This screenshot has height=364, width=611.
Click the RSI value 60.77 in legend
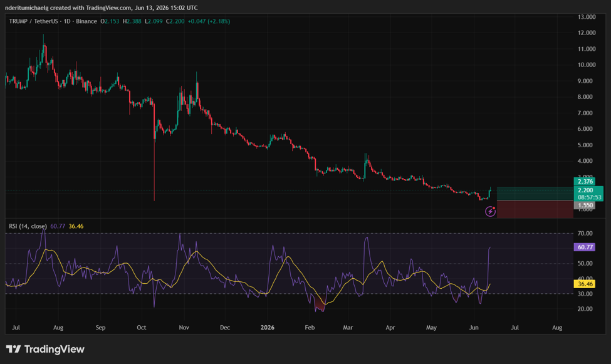58,226
